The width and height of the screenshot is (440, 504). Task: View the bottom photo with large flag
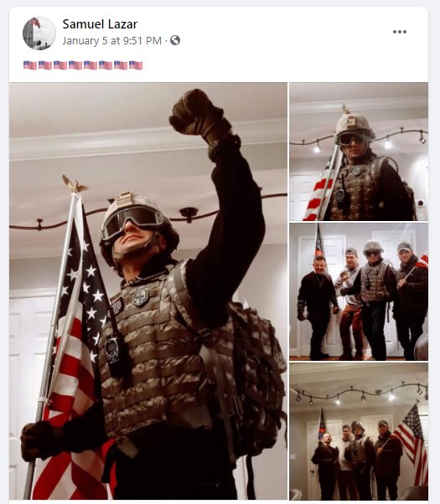[x=359, y=431]
